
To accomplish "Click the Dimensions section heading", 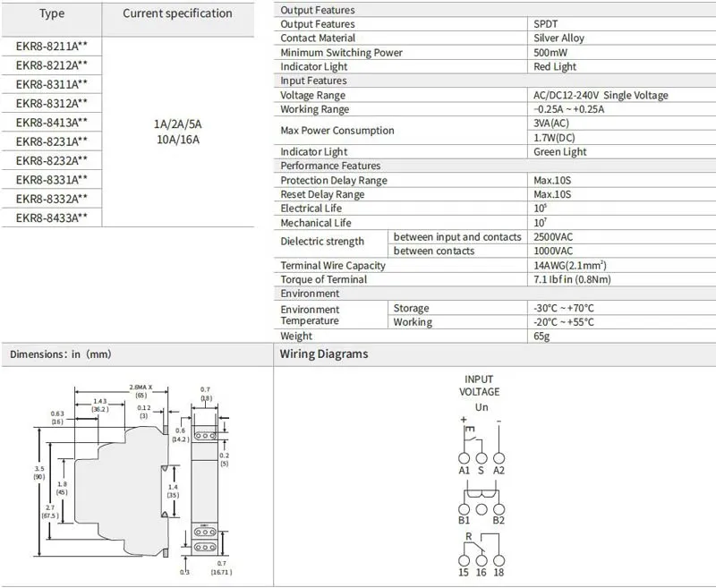I will (x=61, y=354).
